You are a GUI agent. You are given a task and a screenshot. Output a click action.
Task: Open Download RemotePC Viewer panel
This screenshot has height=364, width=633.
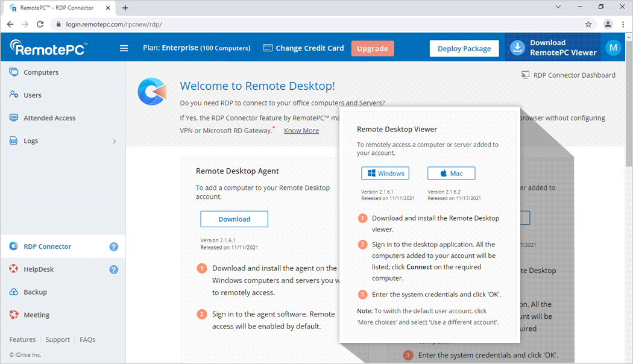[553, 48]
